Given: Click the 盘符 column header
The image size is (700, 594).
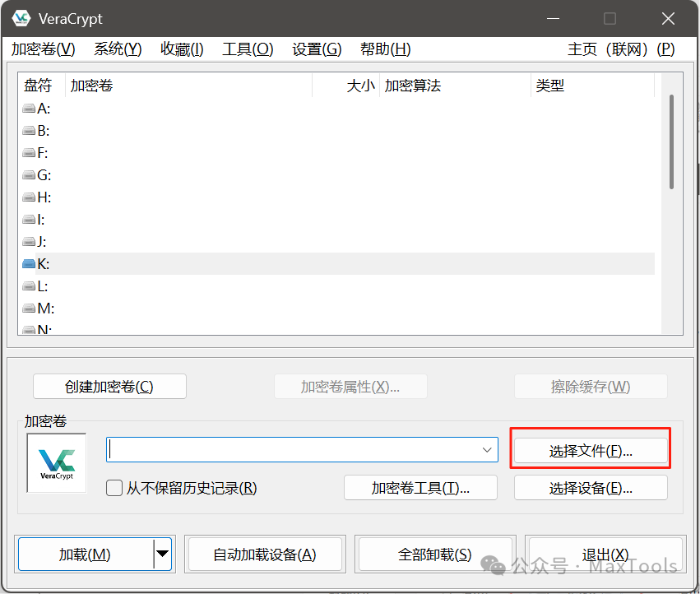Looking at the screenshot, I should pyautogui.click(x=41, y=85).
